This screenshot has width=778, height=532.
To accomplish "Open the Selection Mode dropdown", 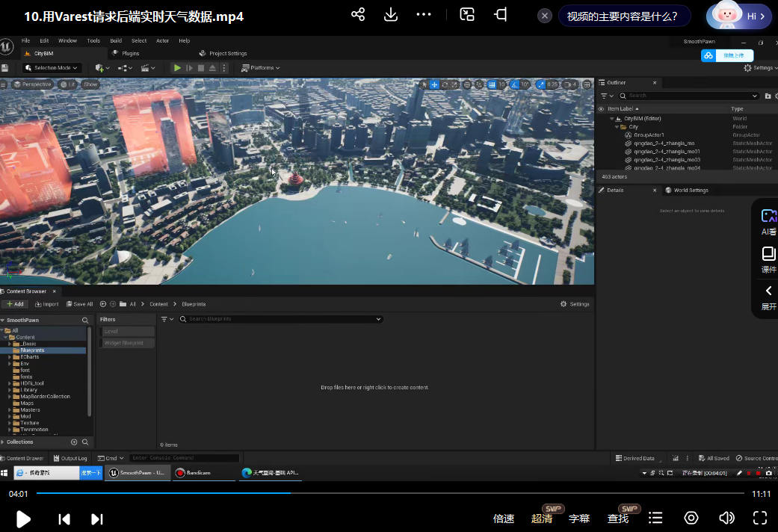I will (52, 68).
